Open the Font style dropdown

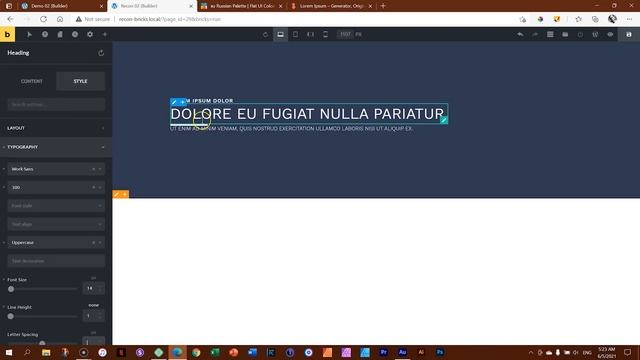pyautogui.click(x=56, y=206)
